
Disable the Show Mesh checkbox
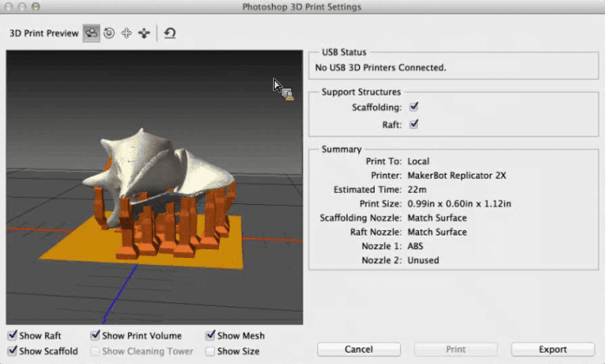[211, 336]
